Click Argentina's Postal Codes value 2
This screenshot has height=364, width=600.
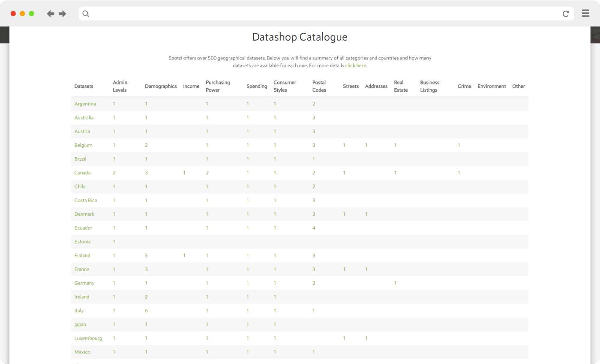[314, 104]
